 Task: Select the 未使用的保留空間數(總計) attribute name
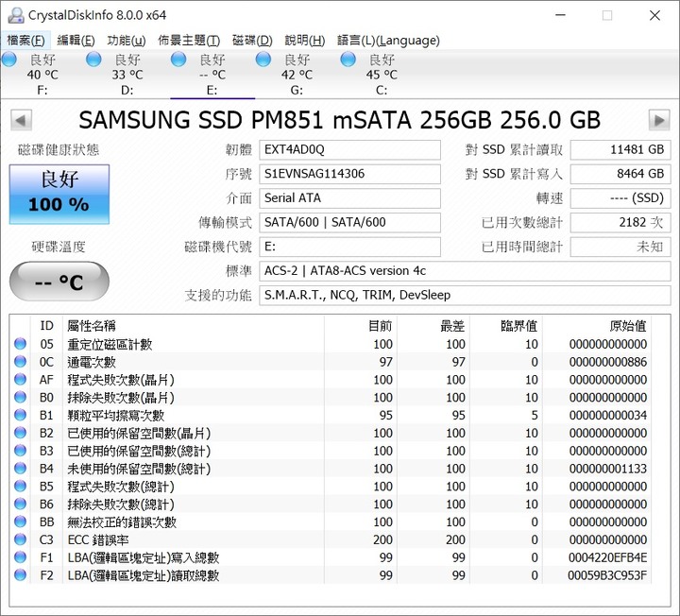[x=139, y=469]
